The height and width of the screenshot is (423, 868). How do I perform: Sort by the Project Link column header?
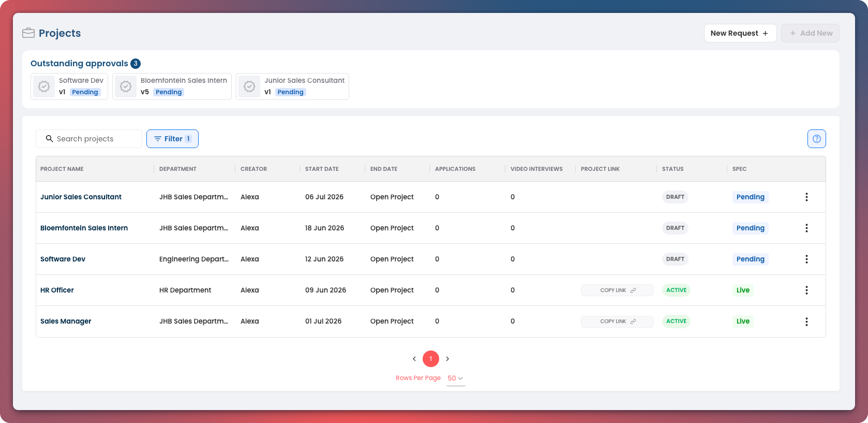(x=600, y=169)
